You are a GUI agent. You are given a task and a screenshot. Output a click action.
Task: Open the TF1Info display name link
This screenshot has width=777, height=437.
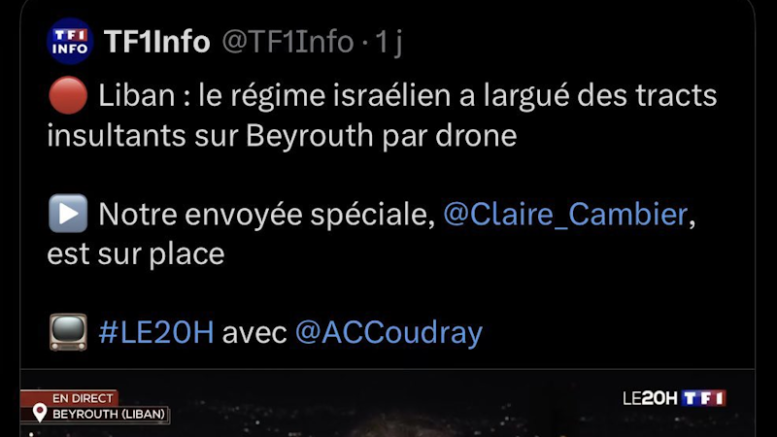(x=157, y=42)
